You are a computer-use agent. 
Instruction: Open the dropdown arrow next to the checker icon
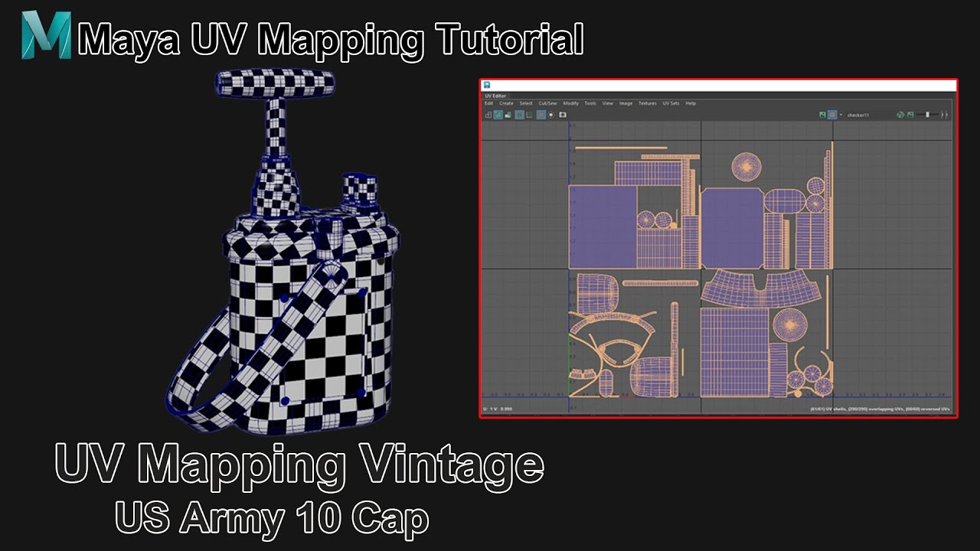(x=841, y=115)
